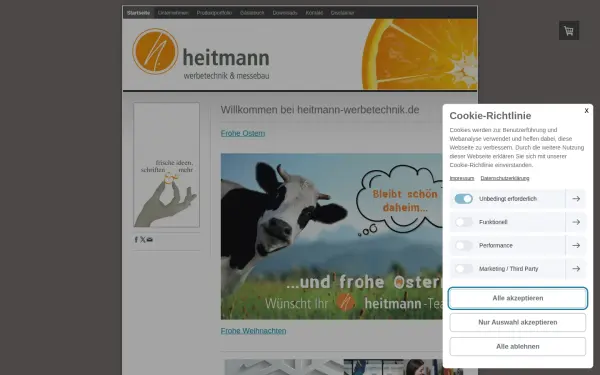The width and height of the screenshot is (600, 375).
Task: Enable the Performance cookie switch
Action: click(x=463, y=245)
